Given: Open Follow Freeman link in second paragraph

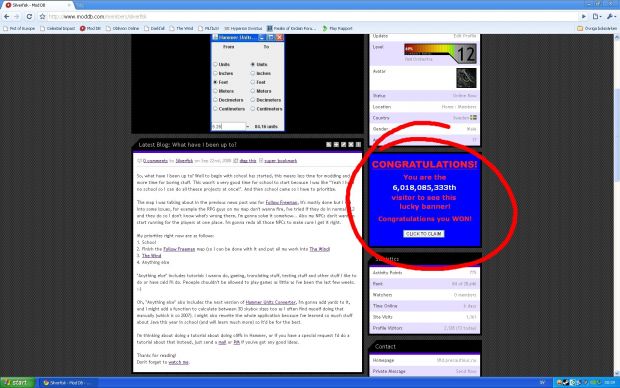Looking at the screenshot, I should pos(281,203).
